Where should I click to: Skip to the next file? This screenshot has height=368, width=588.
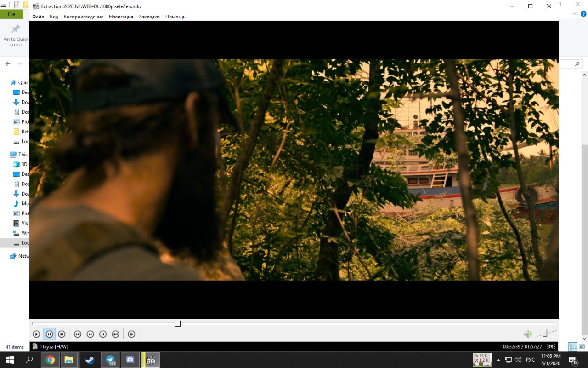coord(116,334)
